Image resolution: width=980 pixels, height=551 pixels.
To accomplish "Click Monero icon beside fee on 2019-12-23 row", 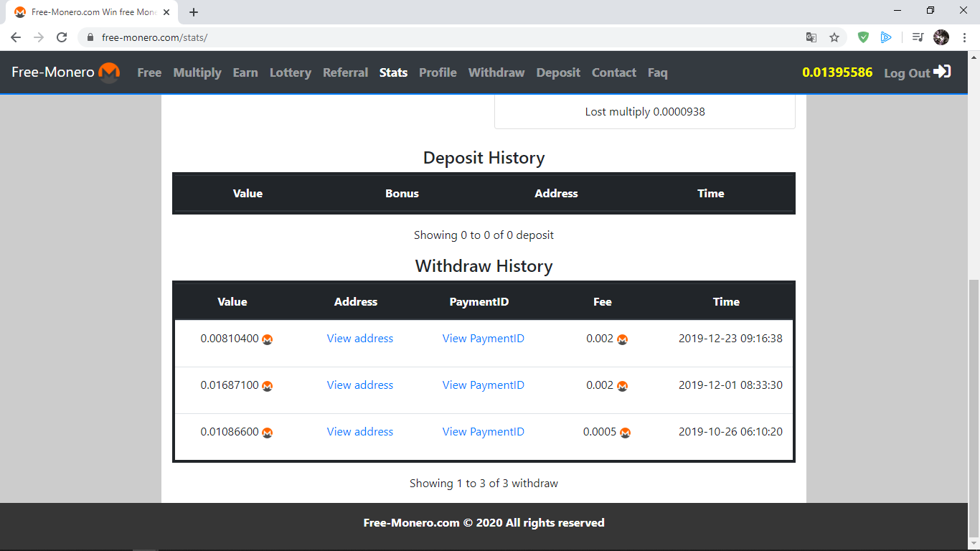I will (x=622, y=339).
